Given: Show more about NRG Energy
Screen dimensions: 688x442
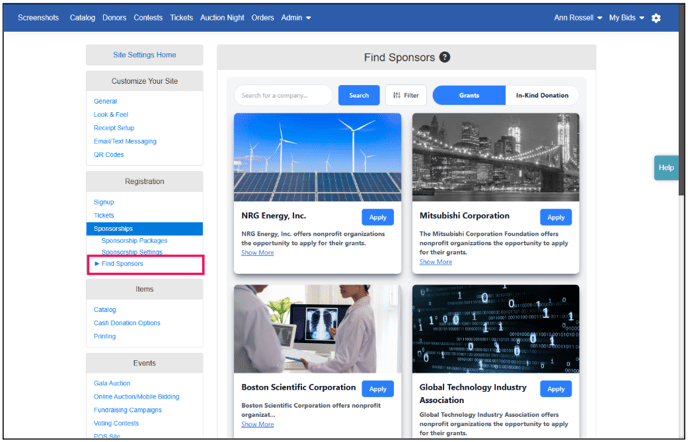Looking at the screenshot, I should (258, 253).
